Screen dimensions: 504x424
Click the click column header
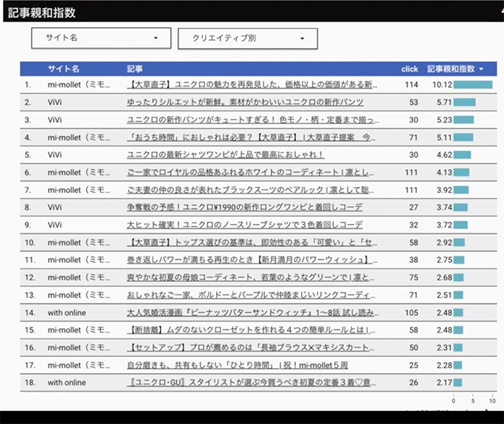(x=410, y=69)
